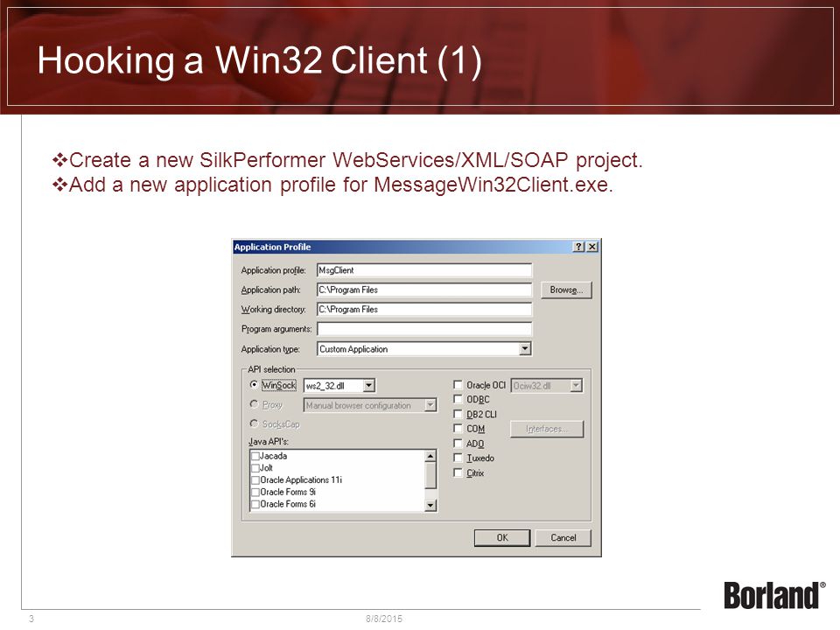Click the Interfaces... button
840x630 pixels.
point(547,429)
